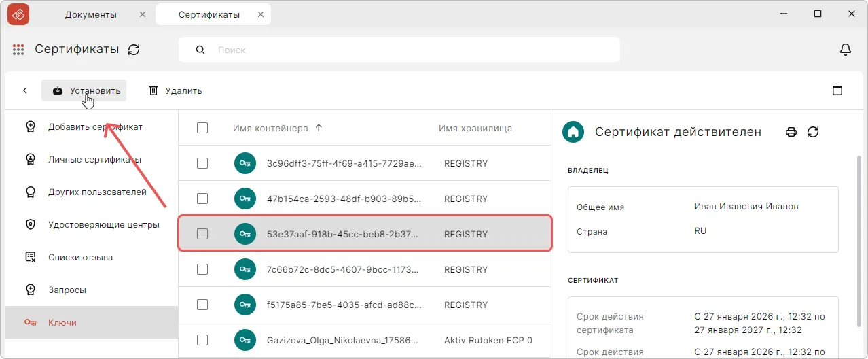Image resolution: width=868 pixels, height=359 pixels.
Task: Open notifications bell icon
Action: 846,50
